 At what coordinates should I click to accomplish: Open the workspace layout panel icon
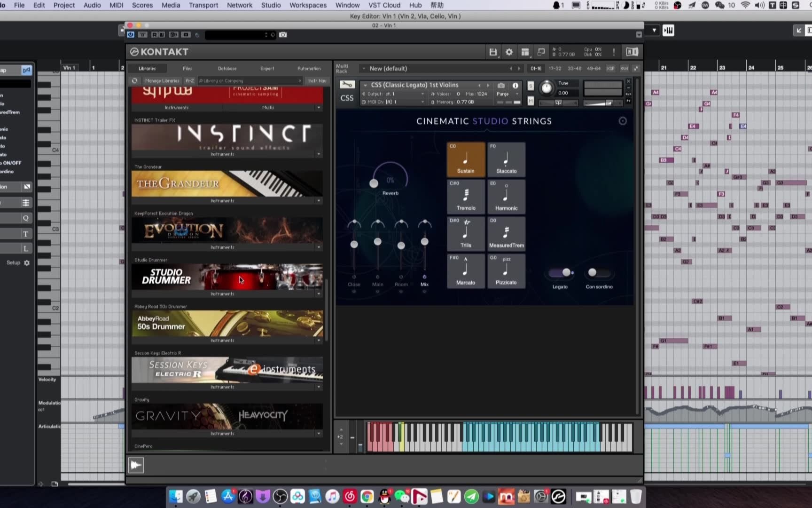pos(525,52)
